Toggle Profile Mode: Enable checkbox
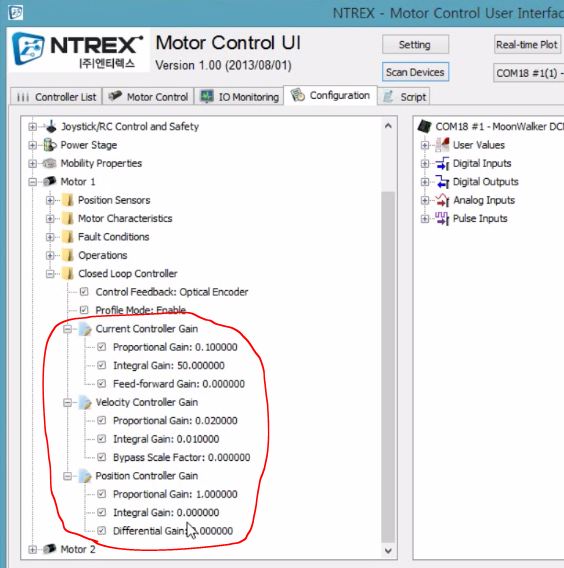The width and height of the screenshot is (564, 568). pyautogui.click(x=84, y=310)
